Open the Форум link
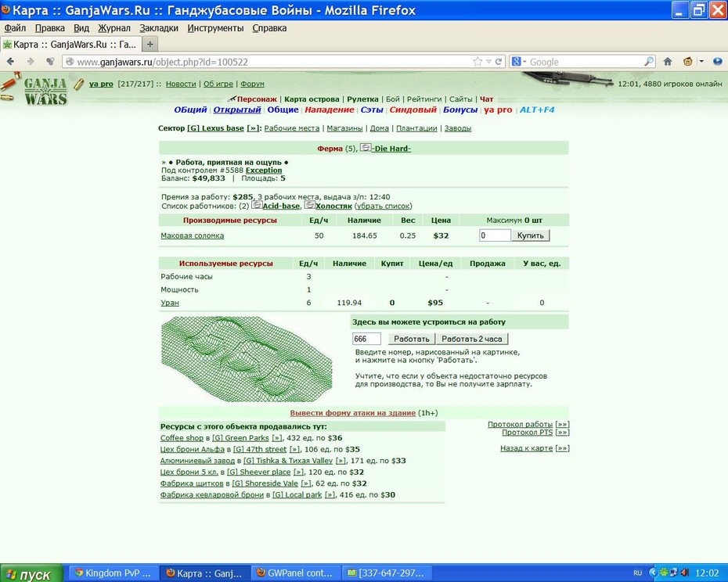The image size is (728, 582). tap(253, 84)
